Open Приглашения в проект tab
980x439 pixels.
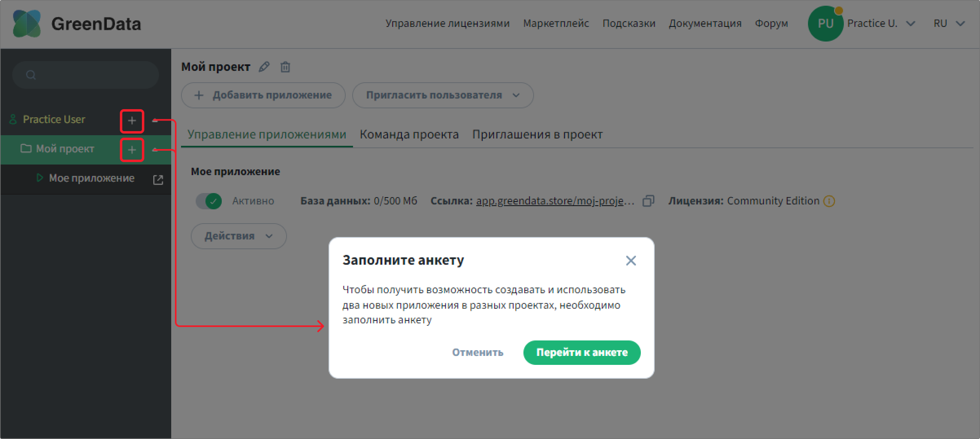click(537, 134)
